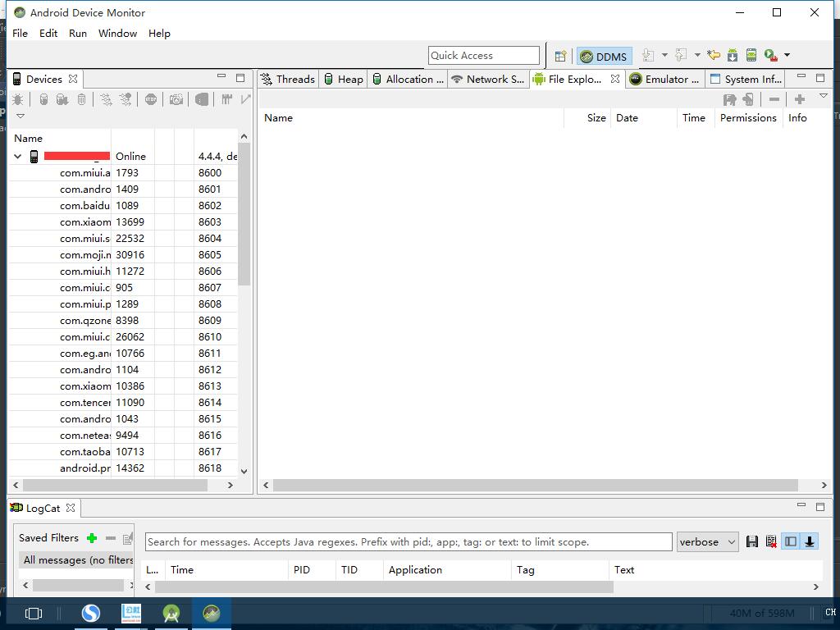Open the Help menu
840x630 pixels.
[159, 33]
